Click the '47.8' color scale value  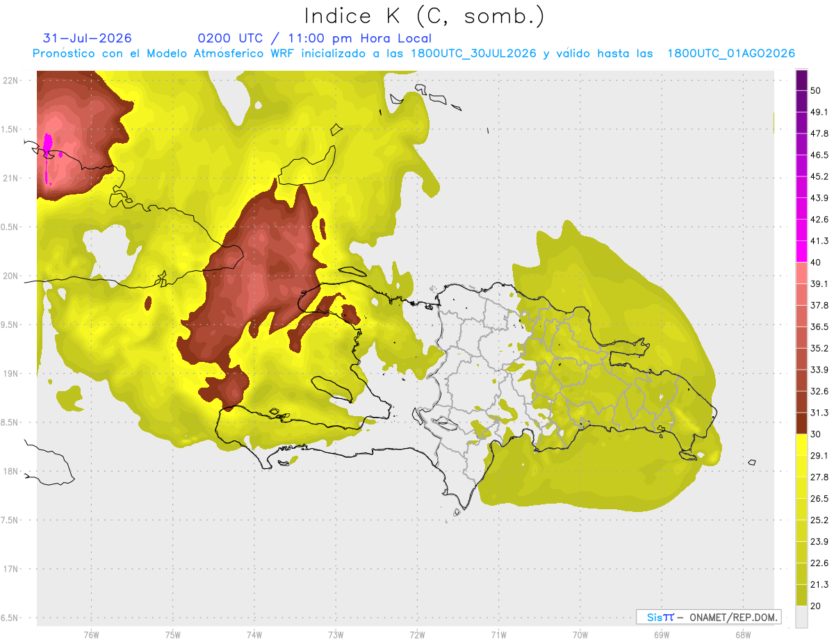point(819,133)
